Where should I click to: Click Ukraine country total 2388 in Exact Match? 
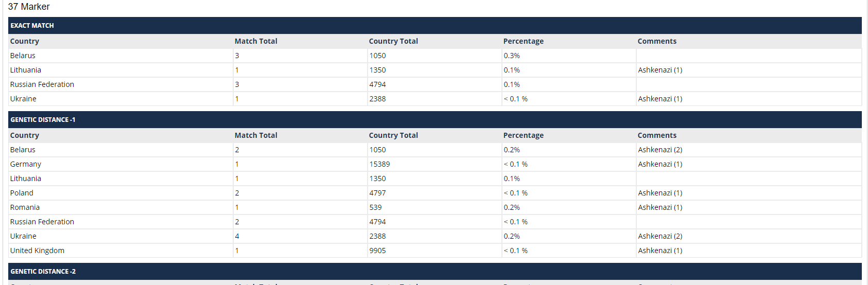click(x=377, y=99)
